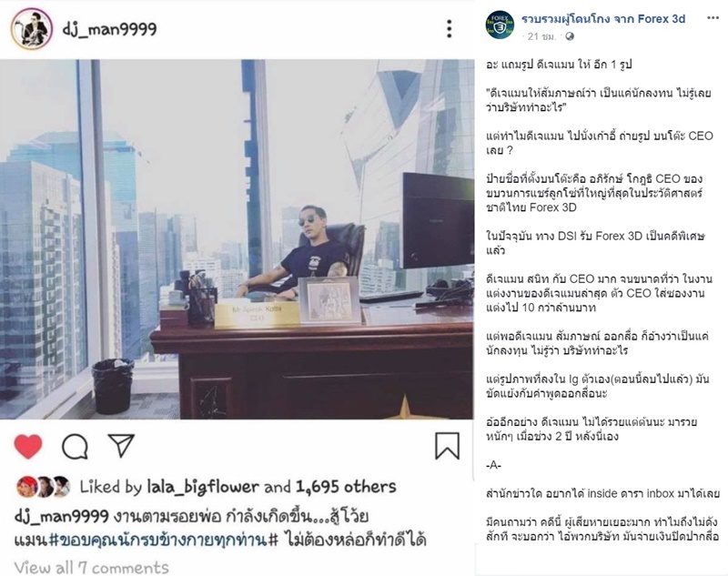Open the Instagram post three-dot menu
The image size is (728, 576).
449,29
